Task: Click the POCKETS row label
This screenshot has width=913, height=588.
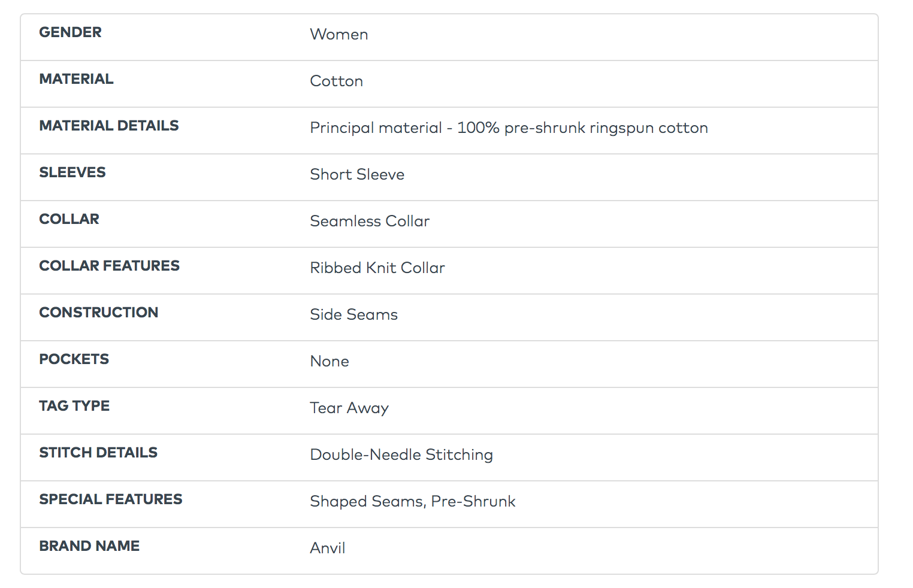Action: (74, 359)
